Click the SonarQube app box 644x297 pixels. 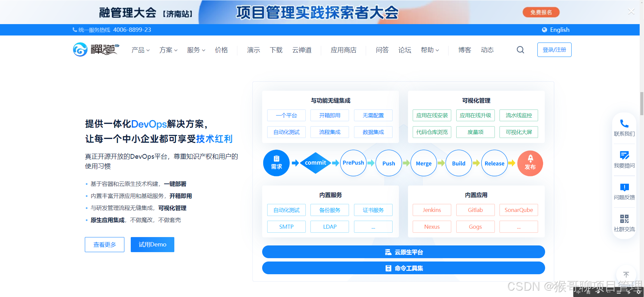coord(519,210)
